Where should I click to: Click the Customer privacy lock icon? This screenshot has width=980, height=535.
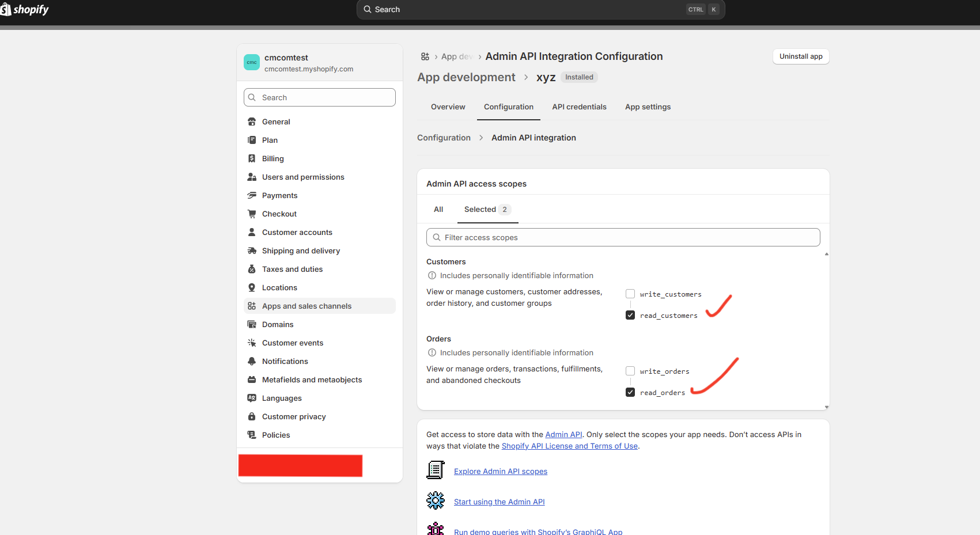coord(252,416)
